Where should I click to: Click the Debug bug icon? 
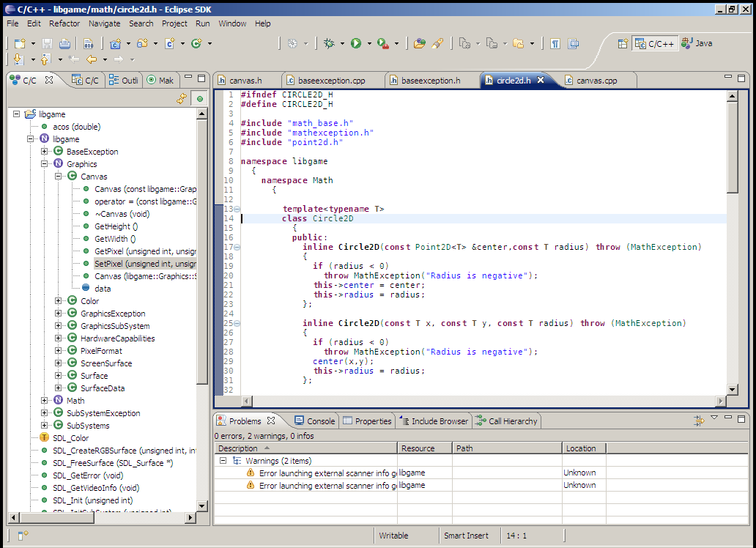tap(329, 43)
